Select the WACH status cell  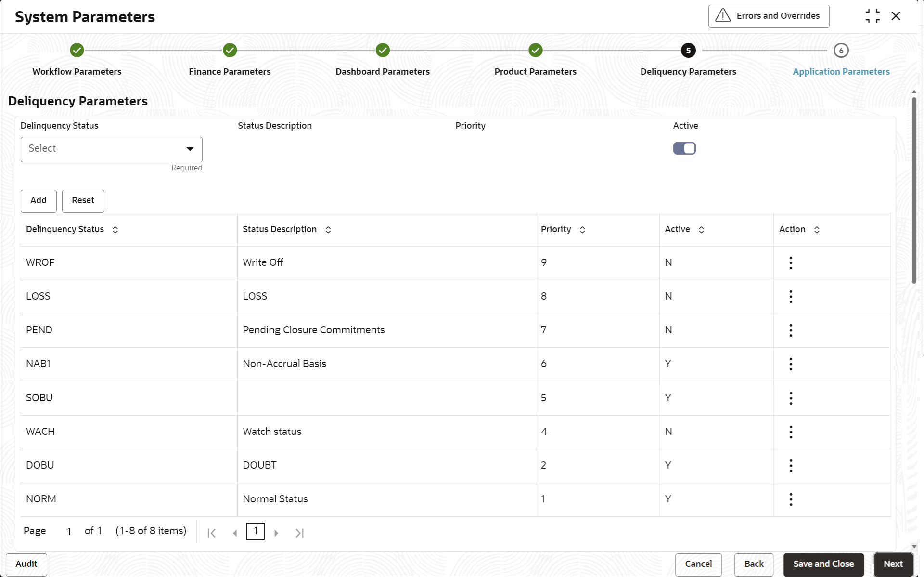tap(129, 432)
